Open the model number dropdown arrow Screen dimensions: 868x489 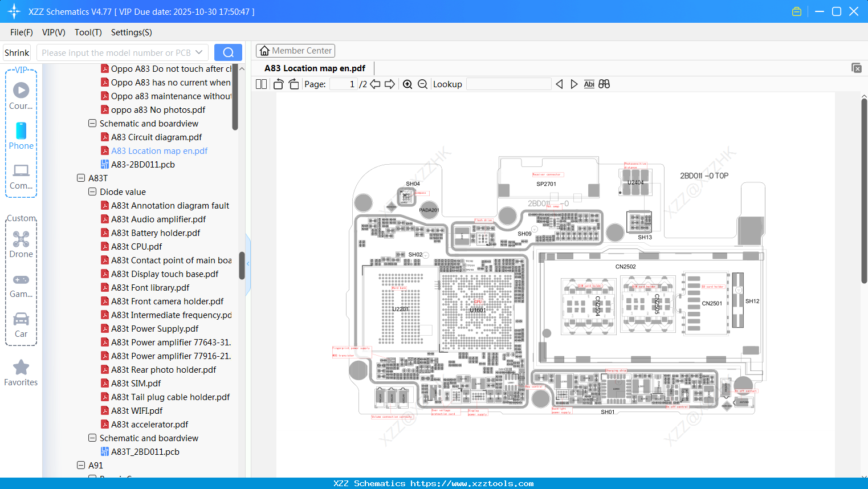tap(199, 52)
